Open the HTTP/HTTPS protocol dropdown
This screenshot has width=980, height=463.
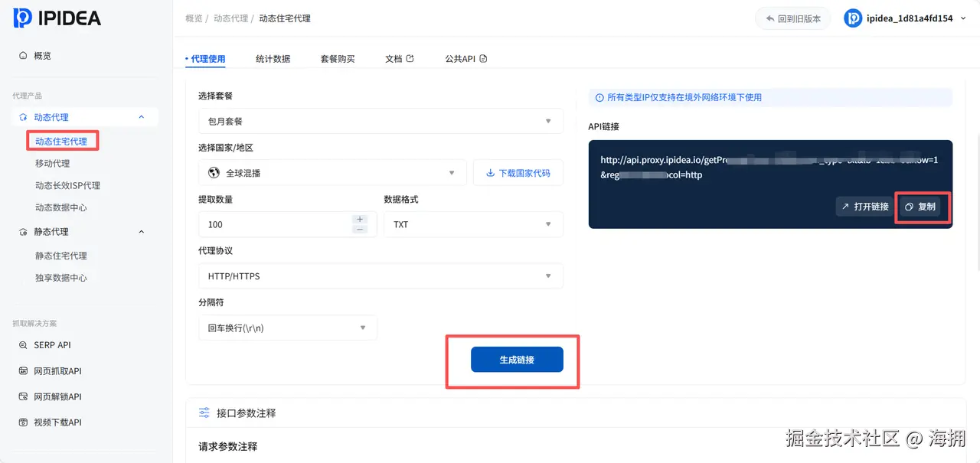pyautogui.click(x=381, y=276)
